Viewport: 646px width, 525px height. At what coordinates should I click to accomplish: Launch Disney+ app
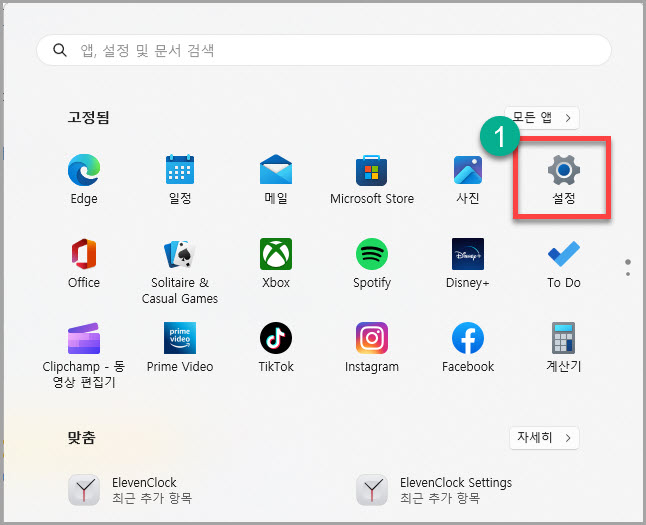click(468, 263)
